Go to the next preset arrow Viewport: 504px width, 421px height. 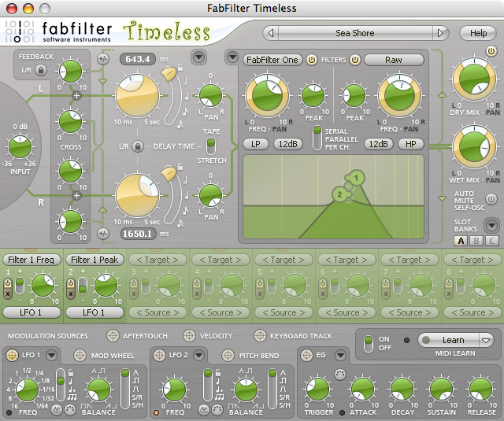click(x=440, y=33)
